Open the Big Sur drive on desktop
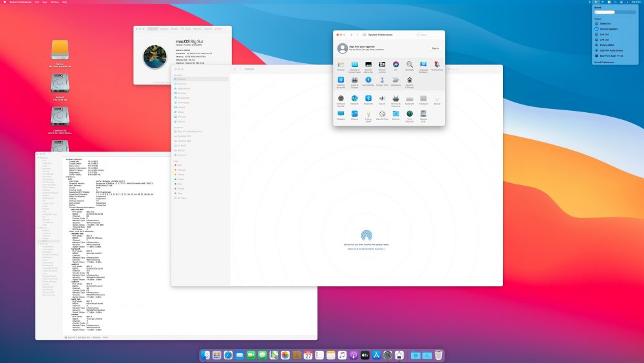The height and width of the screenshot is (363, 644). click(60, 50)
